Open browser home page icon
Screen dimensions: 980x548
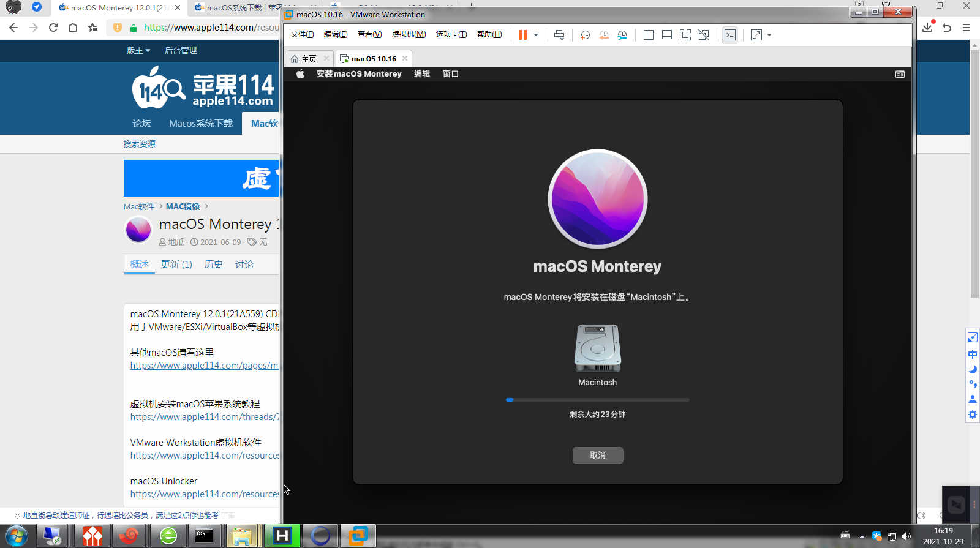coord(73,28)
